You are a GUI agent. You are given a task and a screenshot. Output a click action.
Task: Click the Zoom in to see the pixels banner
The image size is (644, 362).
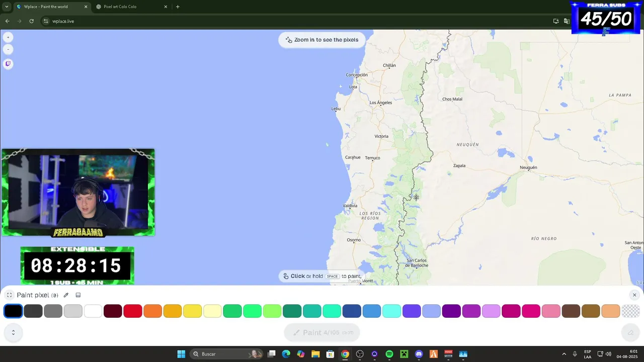(x=322, y=40)
